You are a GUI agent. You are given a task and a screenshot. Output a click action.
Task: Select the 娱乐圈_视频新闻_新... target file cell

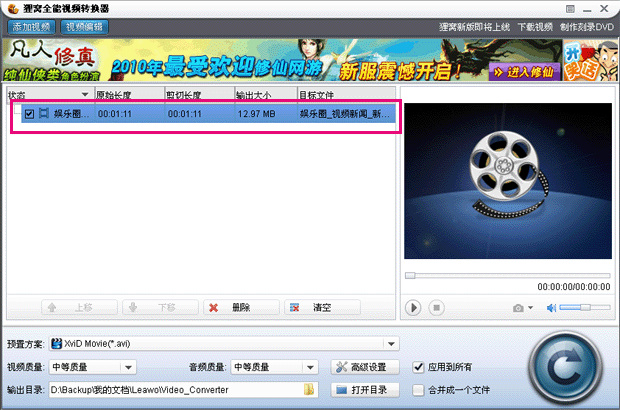pos(344,114)
